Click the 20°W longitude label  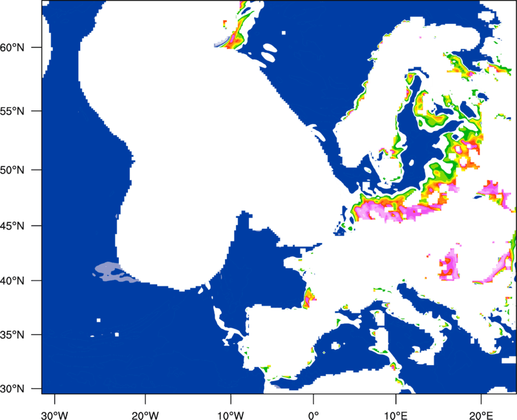[x=145, y=415]
